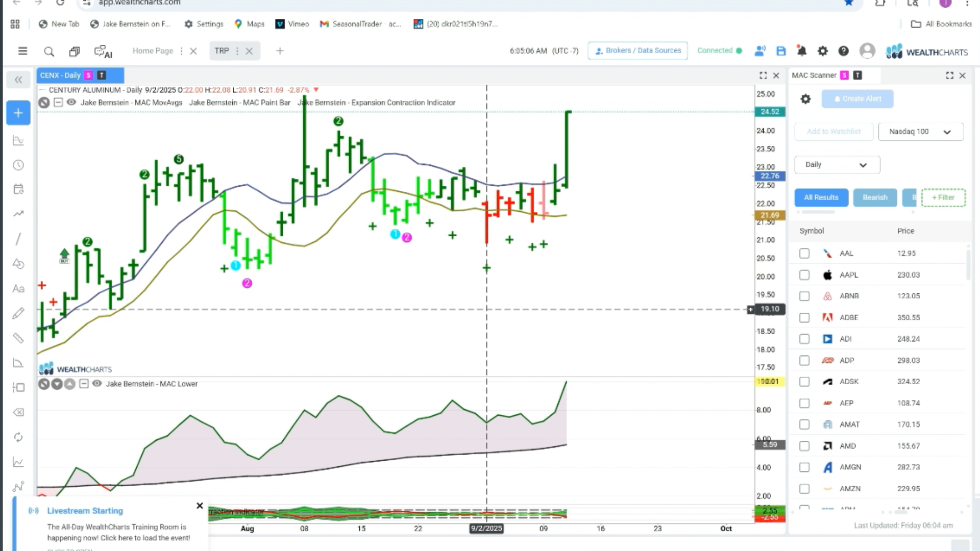Open the alerts bell icon

pyautogui.click(x=802, y=51)
